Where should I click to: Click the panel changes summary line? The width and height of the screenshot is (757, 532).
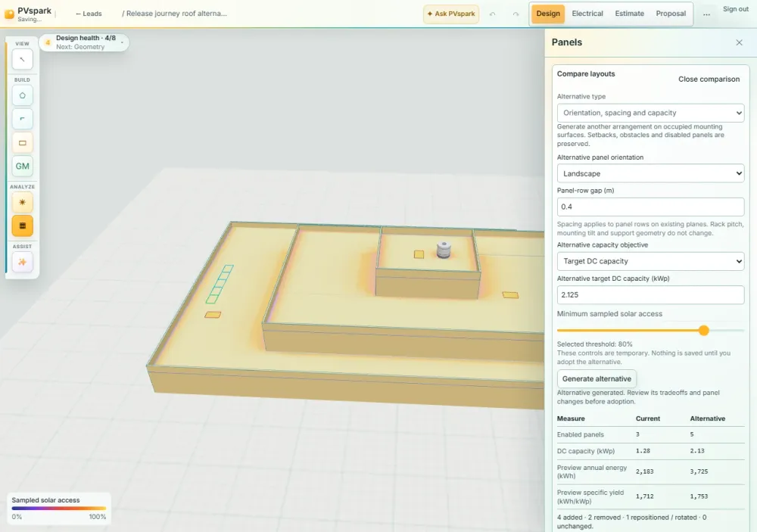click(x=631, y=522)
